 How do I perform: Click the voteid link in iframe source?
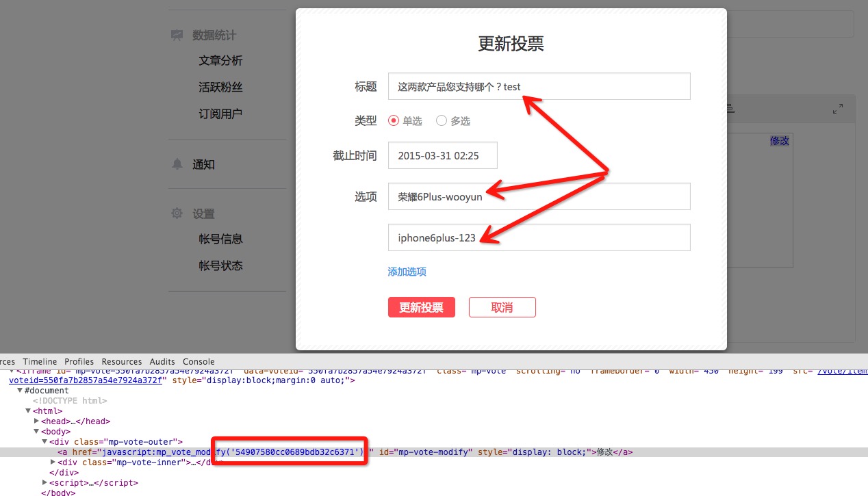point(86,380)
